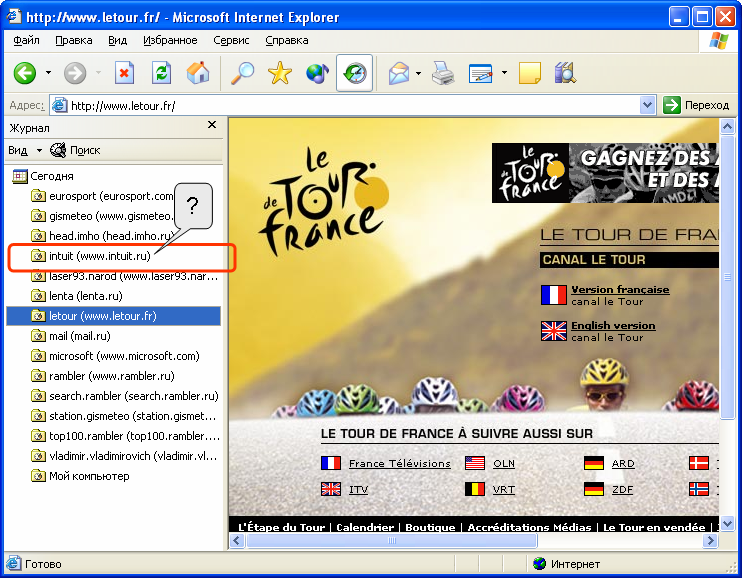The height and width of the screenshot is (578, 742).
Task: Select the letour (www.letour.fr) history entry
Action: tap(114, 316)
